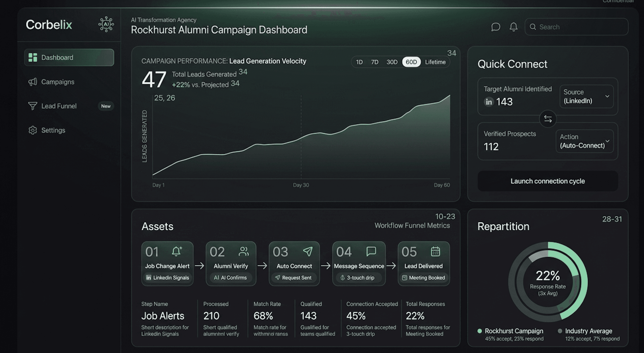Click the Message Sequence chat bubble icon
The image size is (644, 353).
coord(371,251)
